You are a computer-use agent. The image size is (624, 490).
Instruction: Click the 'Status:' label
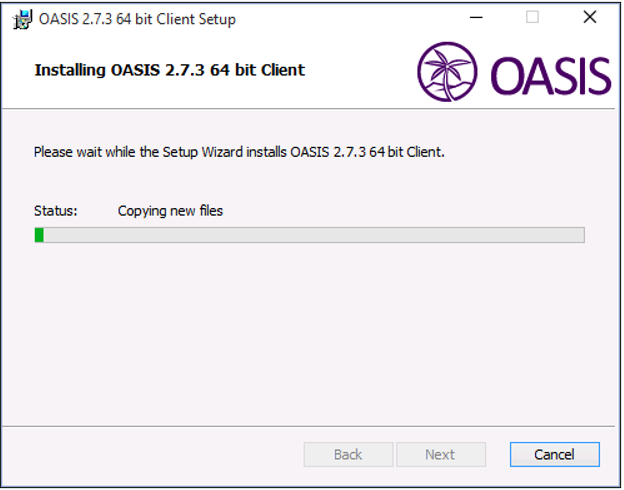[x=56, y=211]
